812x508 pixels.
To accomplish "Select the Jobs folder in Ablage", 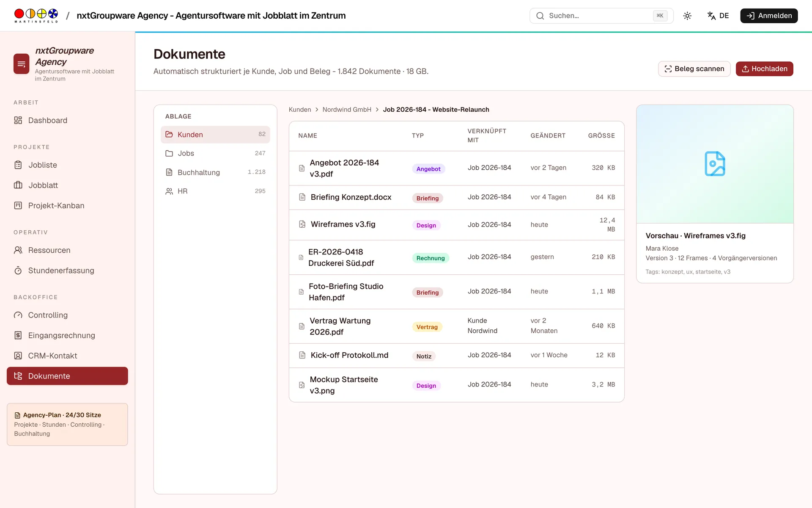I will pyautogui.click(x=215, y=153).
